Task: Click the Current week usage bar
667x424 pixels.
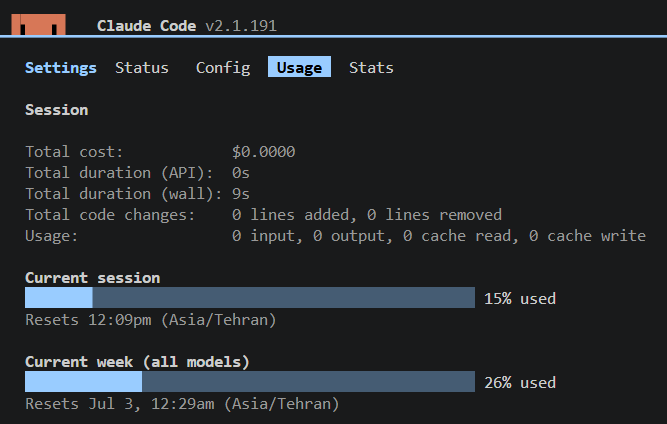Action: (x=250, y=381)
